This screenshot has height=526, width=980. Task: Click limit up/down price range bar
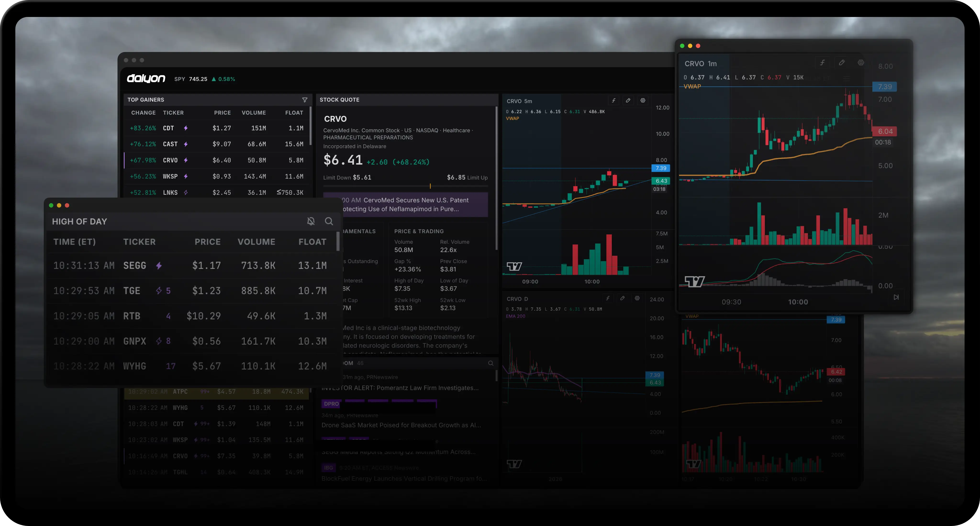pyautogui.click(x=406, y=186)
